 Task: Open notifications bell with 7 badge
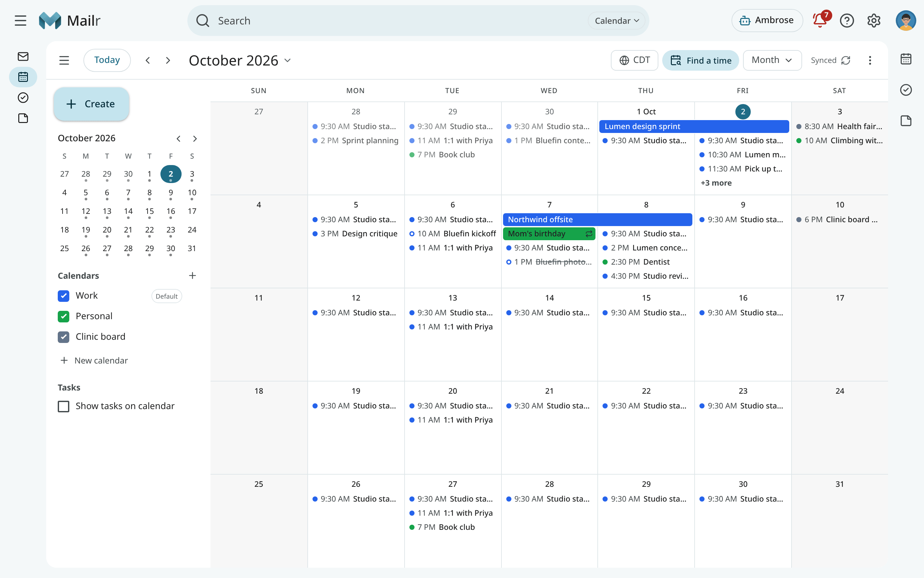click(820, 21)
